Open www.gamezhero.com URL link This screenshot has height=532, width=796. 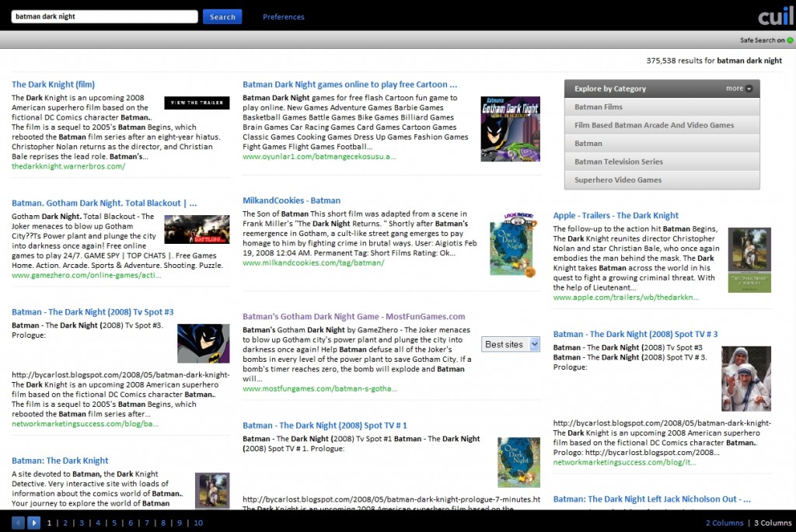(x=86, y=276)
